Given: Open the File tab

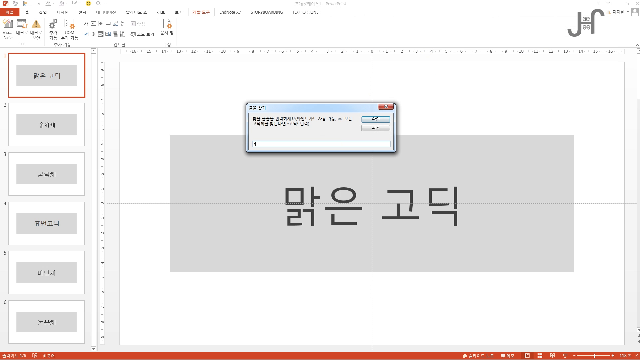Looking at the screenshot, I should [x=9, y=12].
